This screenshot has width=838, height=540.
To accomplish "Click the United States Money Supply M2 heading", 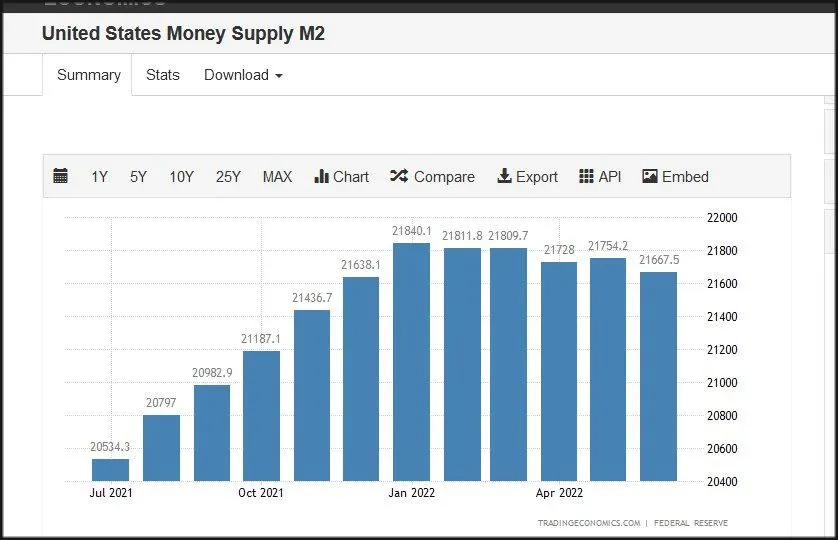I will click(183, 33).
